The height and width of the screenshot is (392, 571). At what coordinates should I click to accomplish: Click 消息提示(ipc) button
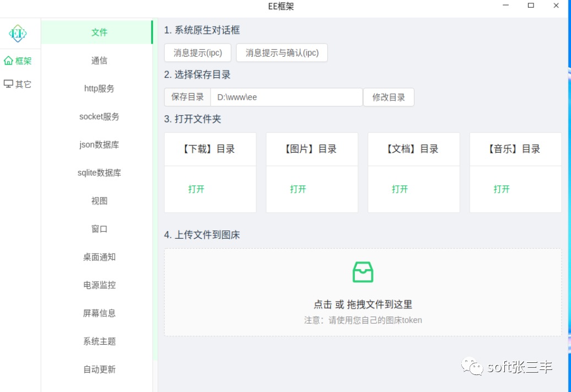point(198,53)
